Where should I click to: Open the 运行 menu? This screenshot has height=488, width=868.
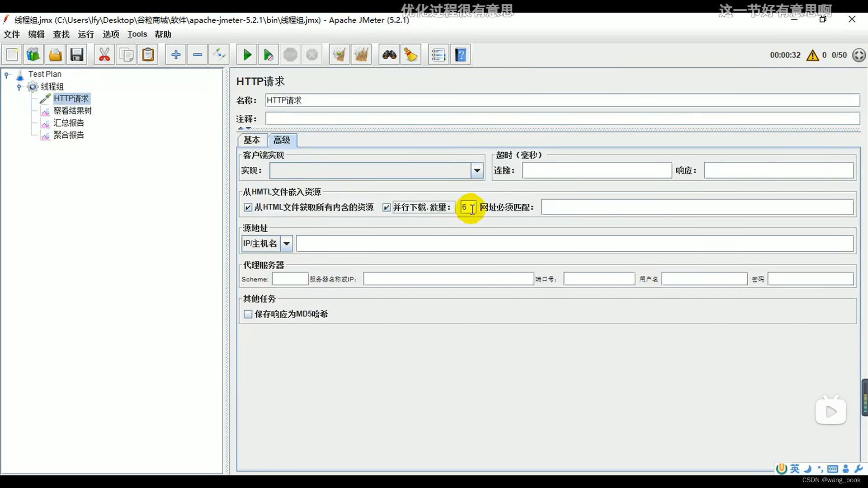coord(86,34)
